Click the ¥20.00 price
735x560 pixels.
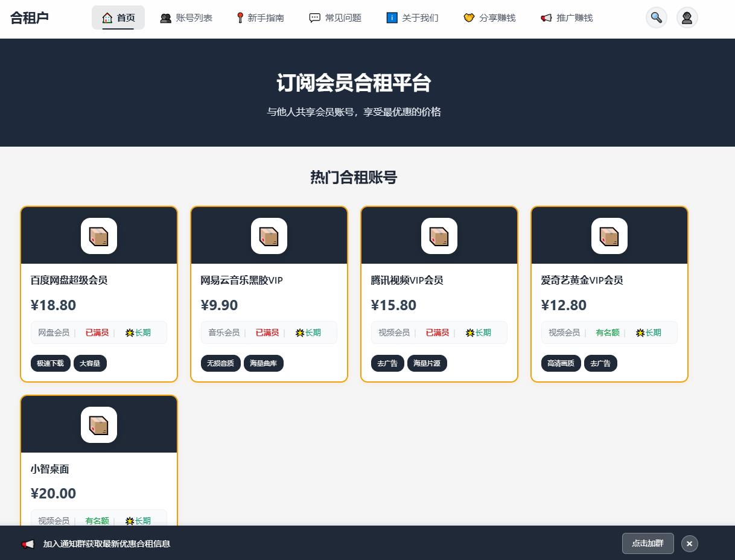point(54,494)
